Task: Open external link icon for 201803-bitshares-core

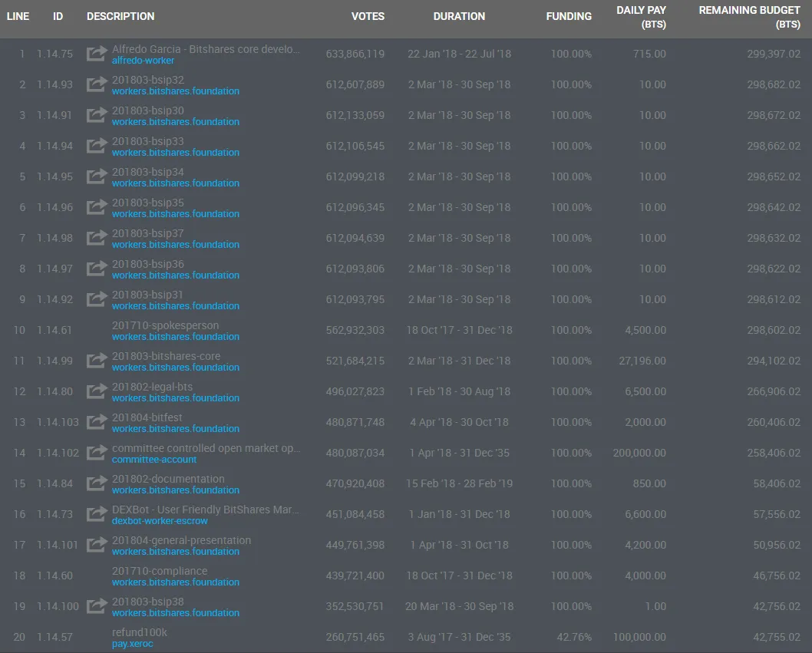Action: (x=97, y=361)
